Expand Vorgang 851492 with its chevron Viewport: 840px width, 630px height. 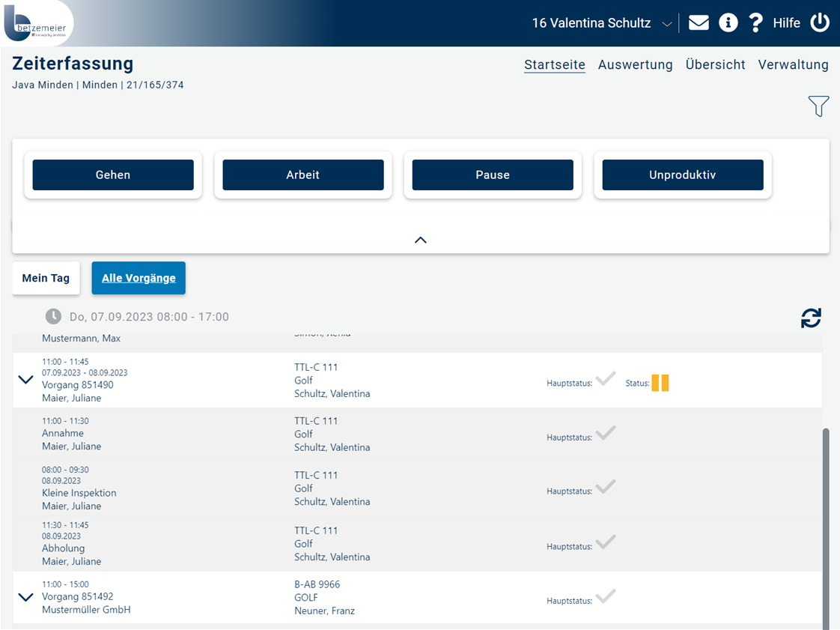click(x=25, y=597)
